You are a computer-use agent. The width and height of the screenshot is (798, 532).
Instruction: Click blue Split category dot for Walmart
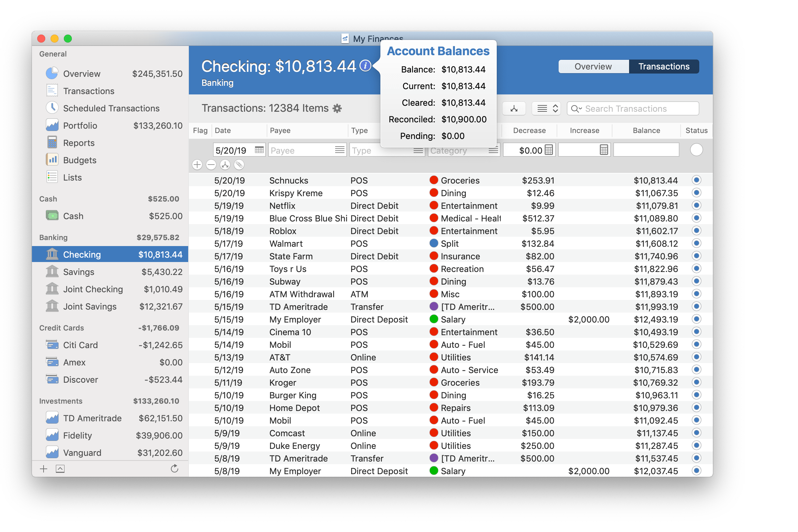(x=434, y=243)
